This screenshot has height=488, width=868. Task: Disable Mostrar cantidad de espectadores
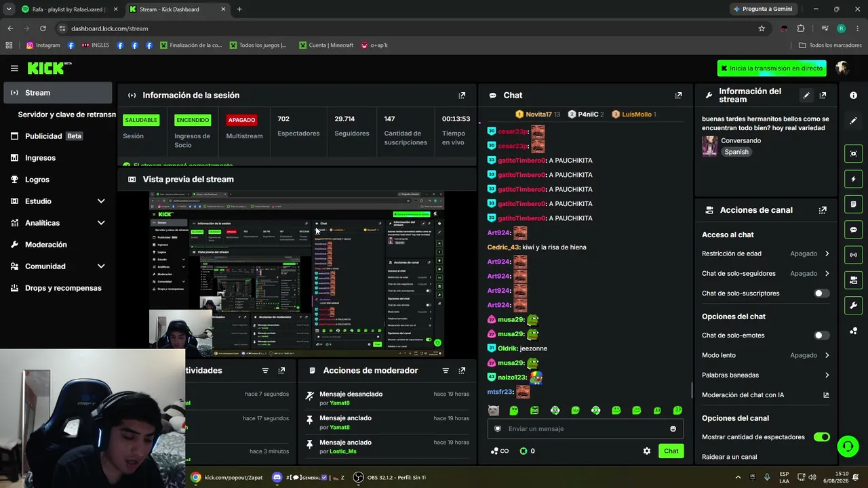click(821, 437)
